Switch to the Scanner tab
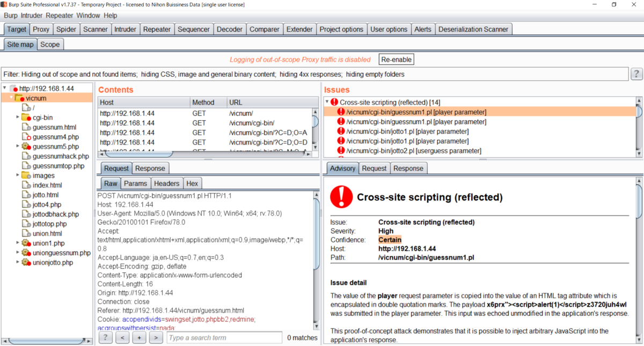This screenshot has width=644, height=346. point(95,30)
